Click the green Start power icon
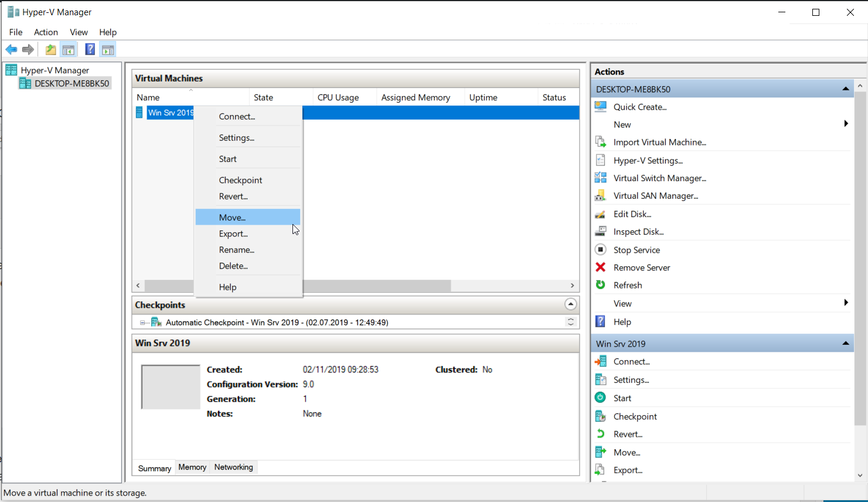The width and height of the screenshot is (868, 502). [x=601, y=398]
